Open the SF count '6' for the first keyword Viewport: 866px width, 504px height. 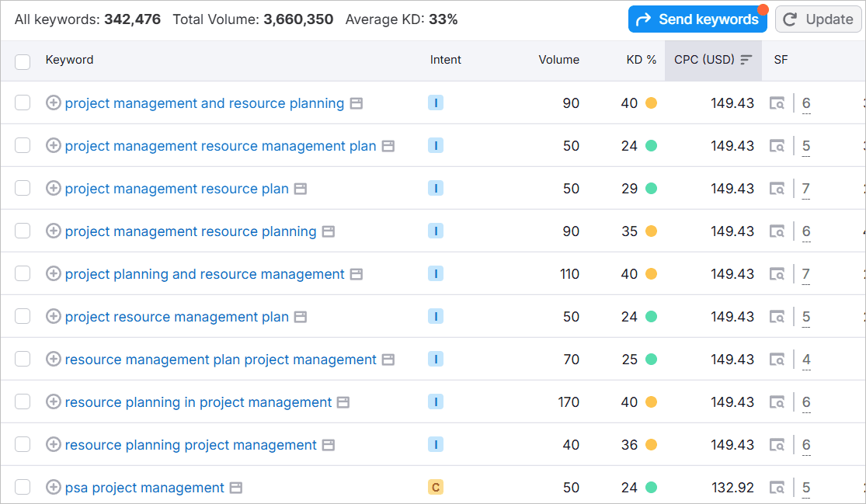pyautogui.click(x=805, y=103)
